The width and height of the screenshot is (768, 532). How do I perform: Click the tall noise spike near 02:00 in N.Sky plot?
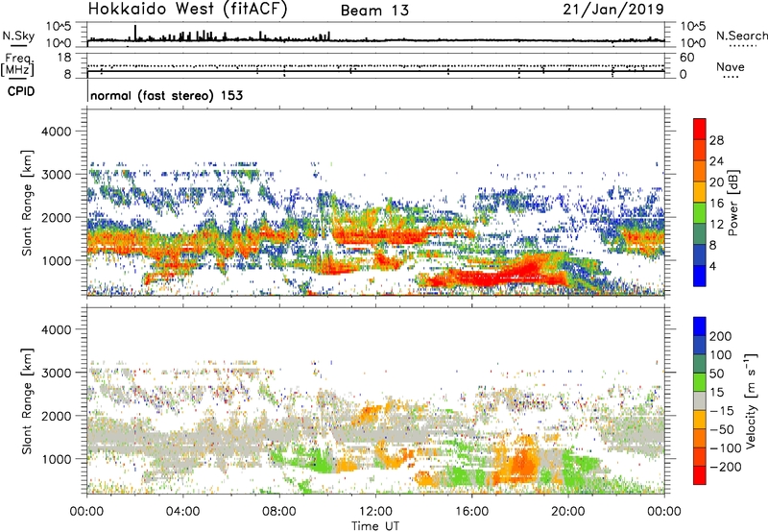(135, 33)
